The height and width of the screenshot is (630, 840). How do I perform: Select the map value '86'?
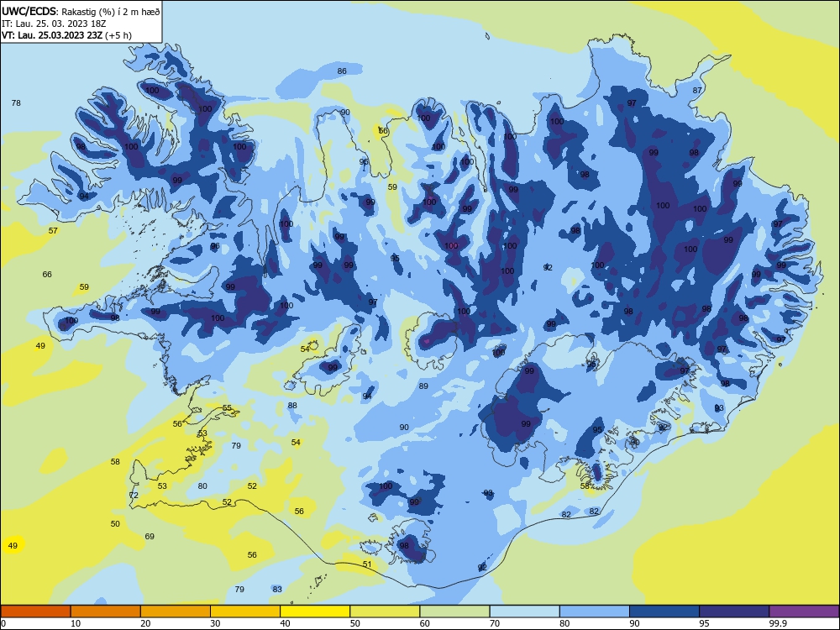[342, 71]
